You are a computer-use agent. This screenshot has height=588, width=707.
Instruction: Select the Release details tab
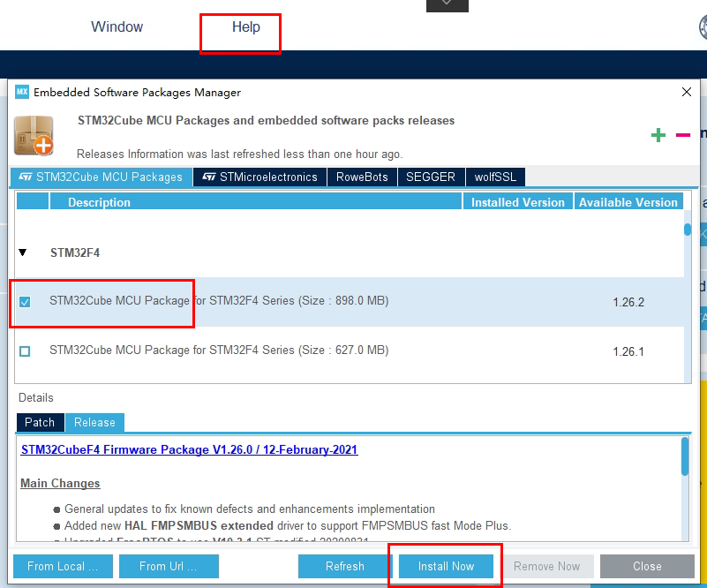[94, 423]
